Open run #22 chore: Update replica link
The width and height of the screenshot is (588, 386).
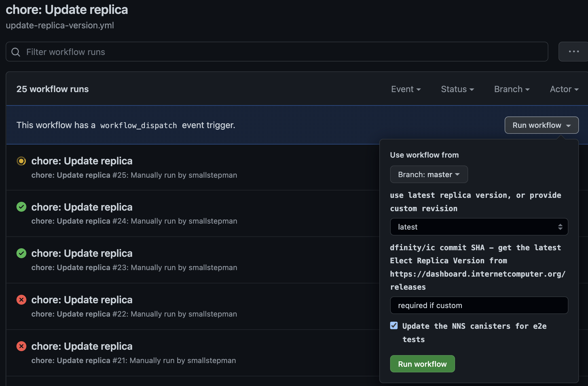point(82,300)
